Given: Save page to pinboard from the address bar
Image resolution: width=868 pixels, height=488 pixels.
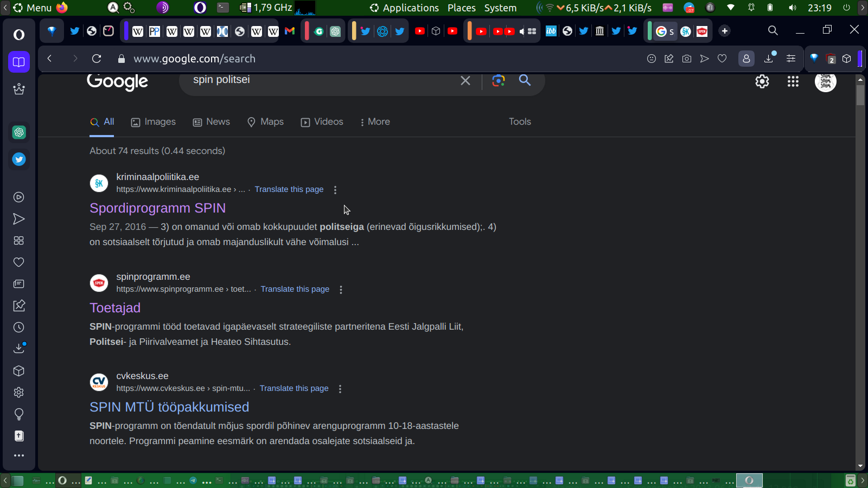Looking at the screenshot, I should click(669, 59).
